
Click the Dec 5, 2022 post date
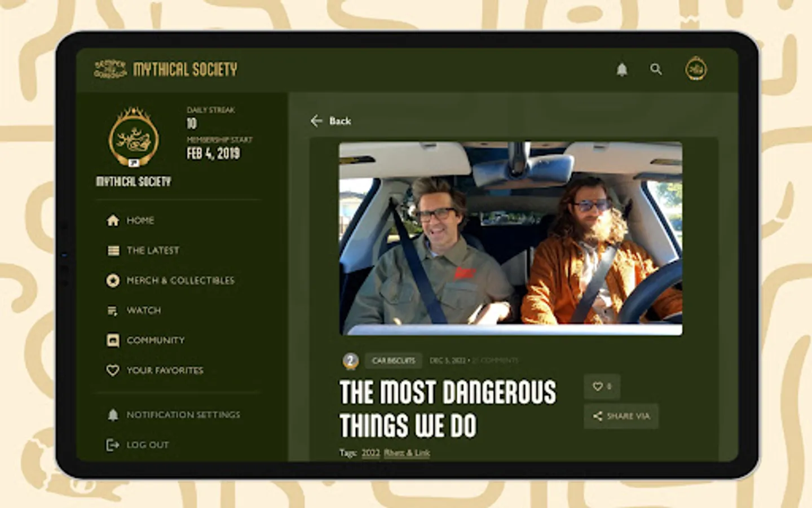448,360
